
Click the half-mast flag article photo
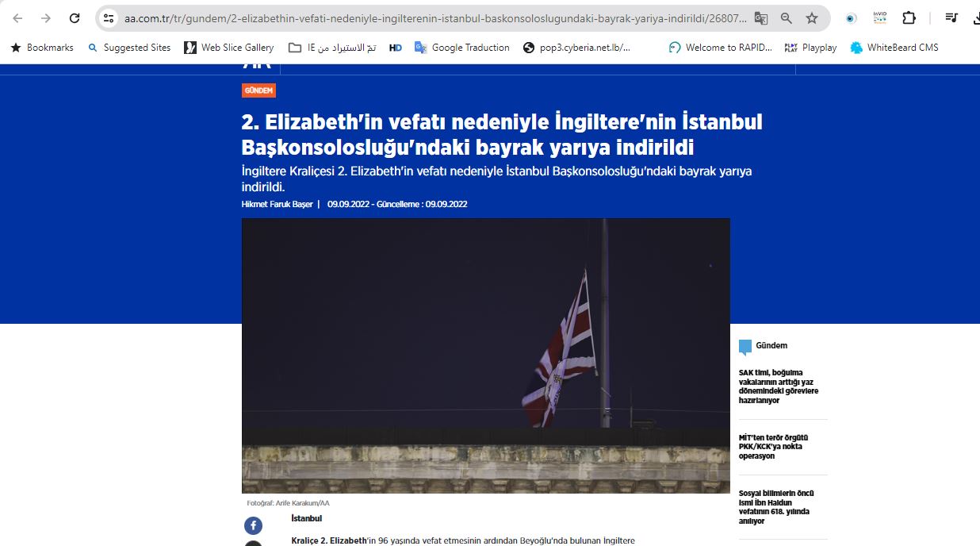pos(485,356)
